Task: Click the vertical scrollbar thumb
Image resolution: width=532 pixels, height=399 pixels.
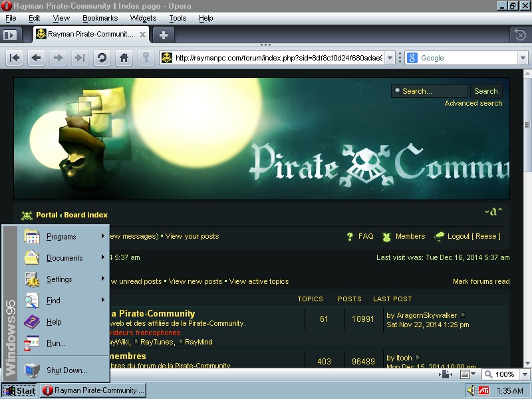Action: (527, 125)
